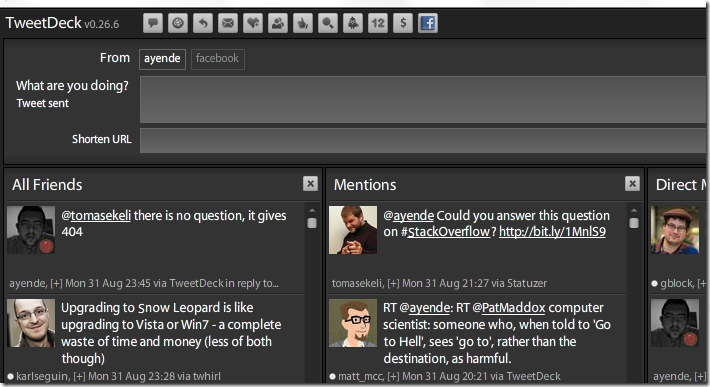
Task: Click the #StackOverflow hashtag link
Action: (x=445, y=232)
